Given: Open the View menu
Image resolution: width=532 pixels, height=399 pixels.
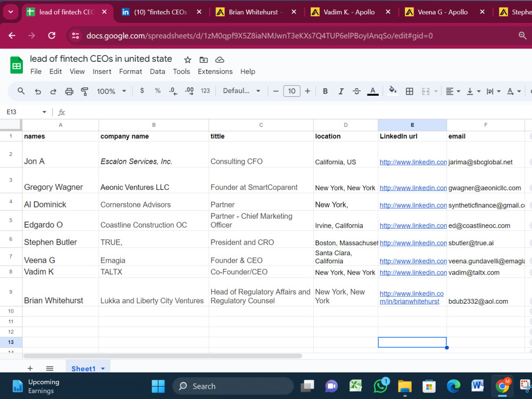Looking at the screenshot, I should (x=77, y=72).
